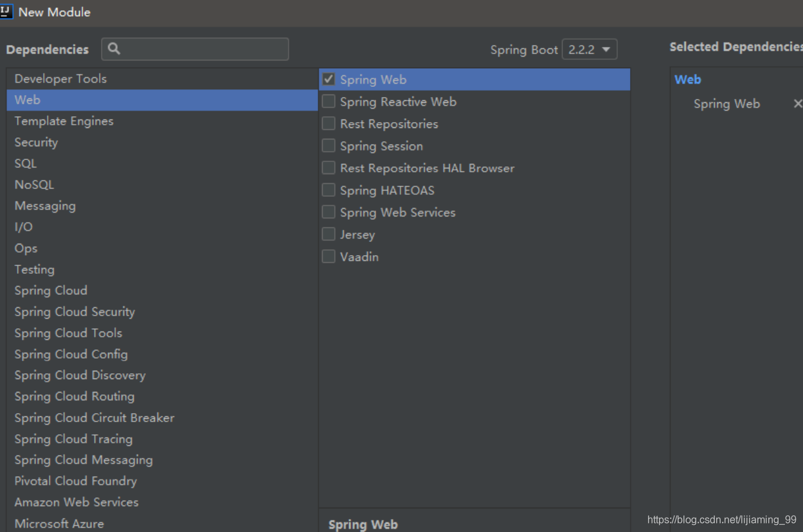Uncheck the Spring Web checkbox
Image resolution: width=803 pixels, height=532 pixels.
(x=329, y=79)
